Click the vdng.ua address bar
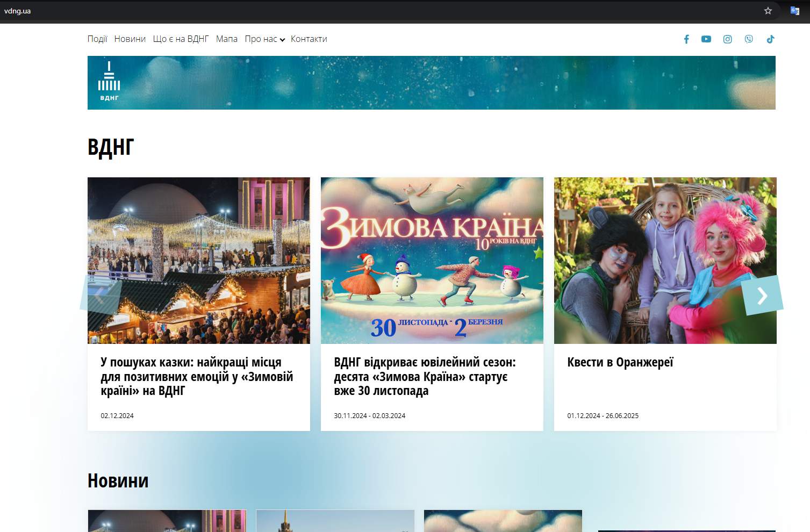The image size is (810, 532). 18,10
